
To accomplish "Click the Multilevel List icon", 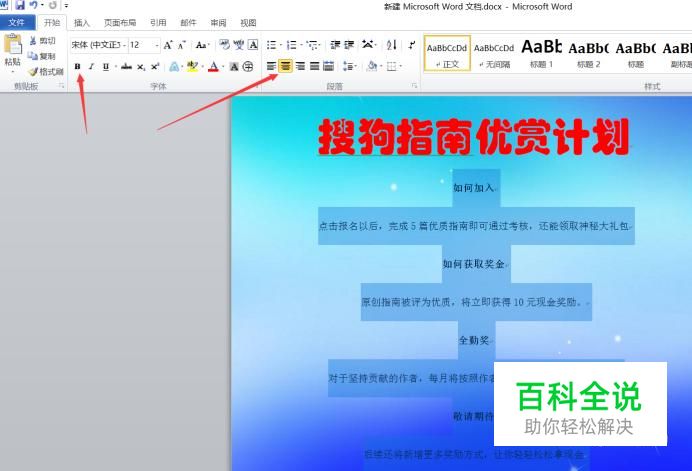I will click(x=312, y=45).
